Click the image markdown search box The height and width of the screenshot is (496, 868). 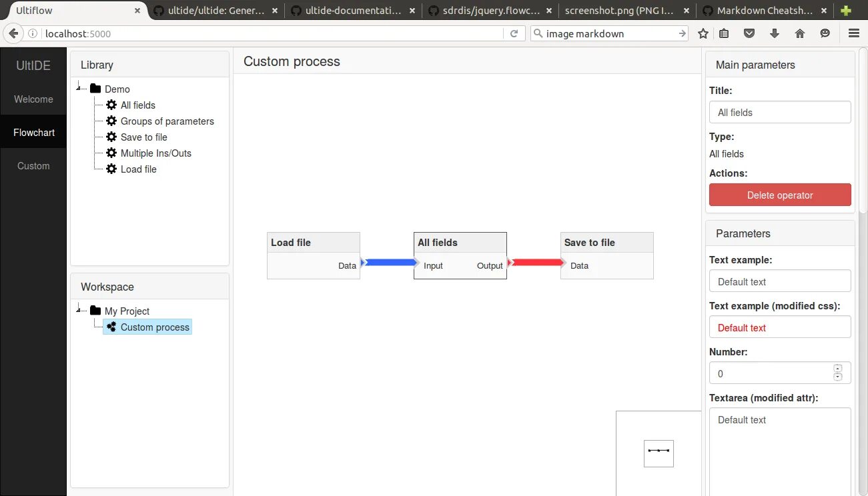609,33
